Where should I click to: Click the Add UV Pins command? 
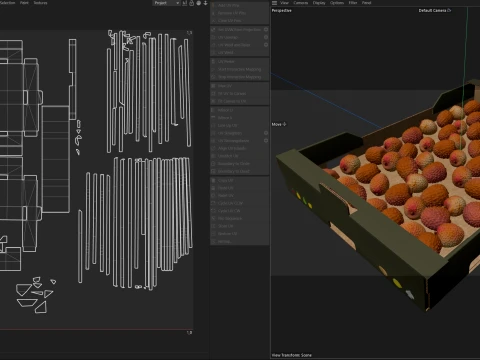tap(240, 5)
